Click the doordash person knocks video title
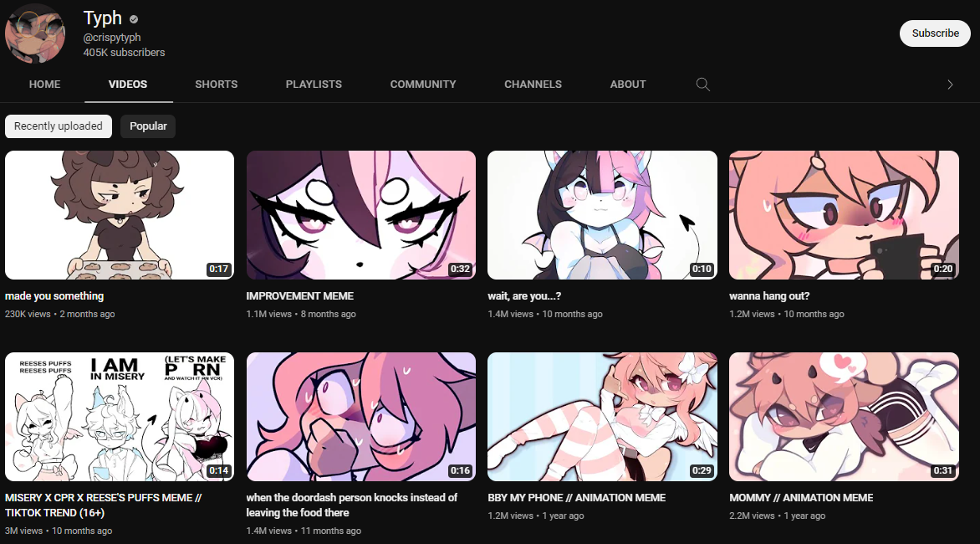 [352, 506]
